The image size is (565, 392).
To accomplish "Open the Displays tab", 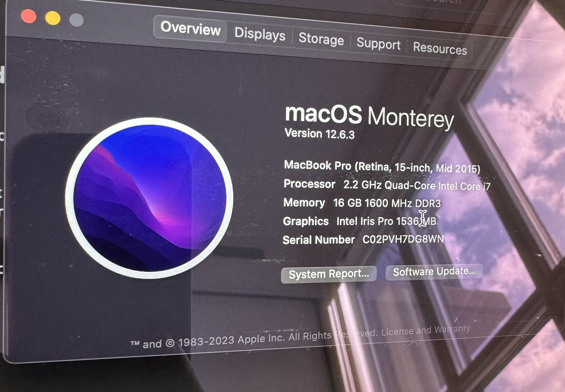I will click(x=260, y=34).
